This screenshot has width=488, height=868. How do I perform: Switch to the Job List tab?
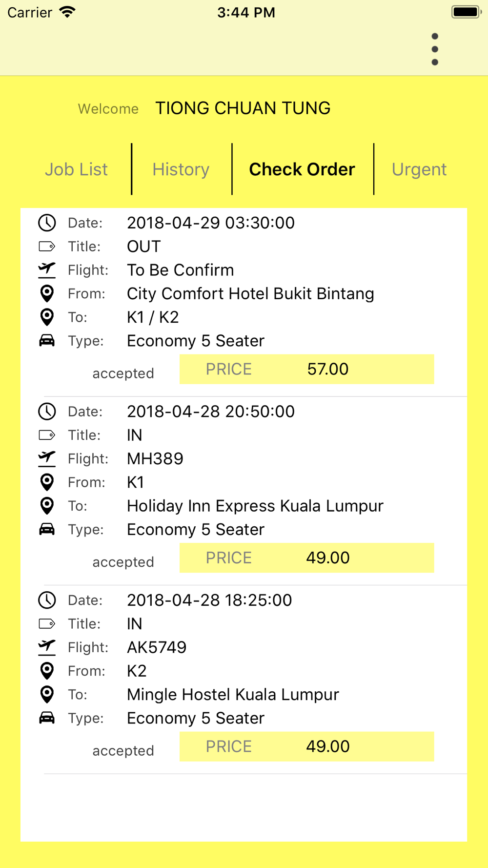tap(76, 169)
